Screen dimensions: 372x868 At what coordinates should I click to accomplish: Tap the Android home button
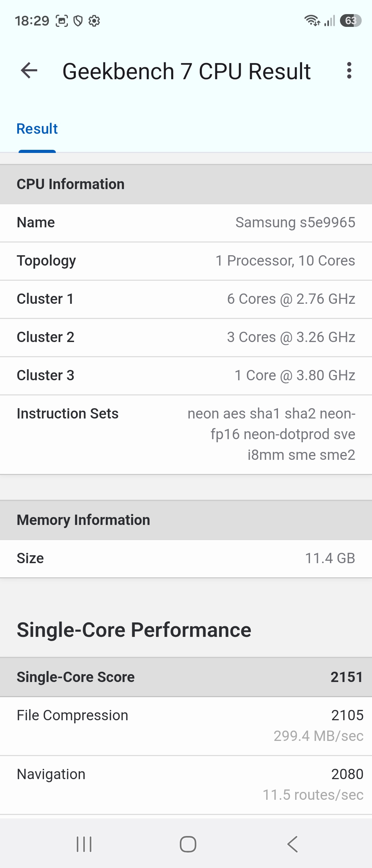[188, 844]
